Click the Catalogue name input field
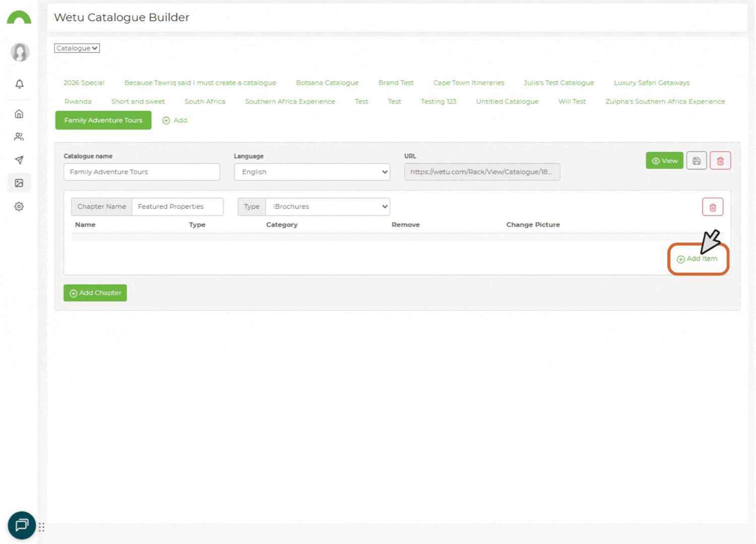 click(x=142, y=172)
